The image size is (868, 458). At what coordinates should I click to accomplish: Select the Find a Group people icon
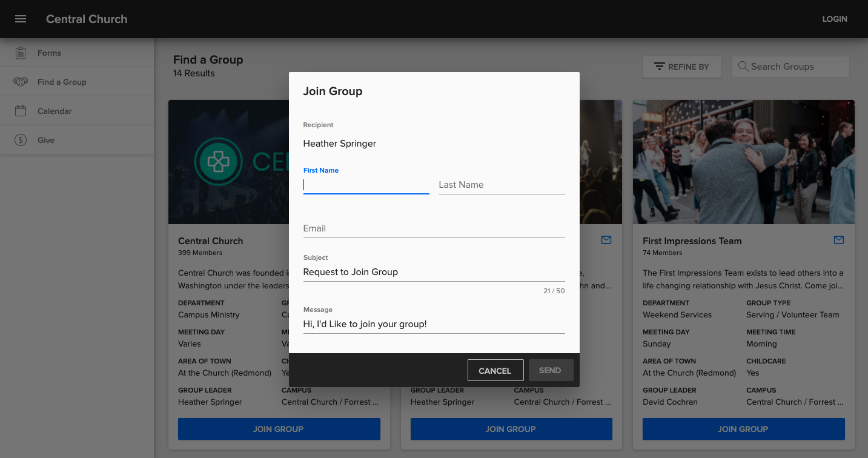click(x=20, y=81)
